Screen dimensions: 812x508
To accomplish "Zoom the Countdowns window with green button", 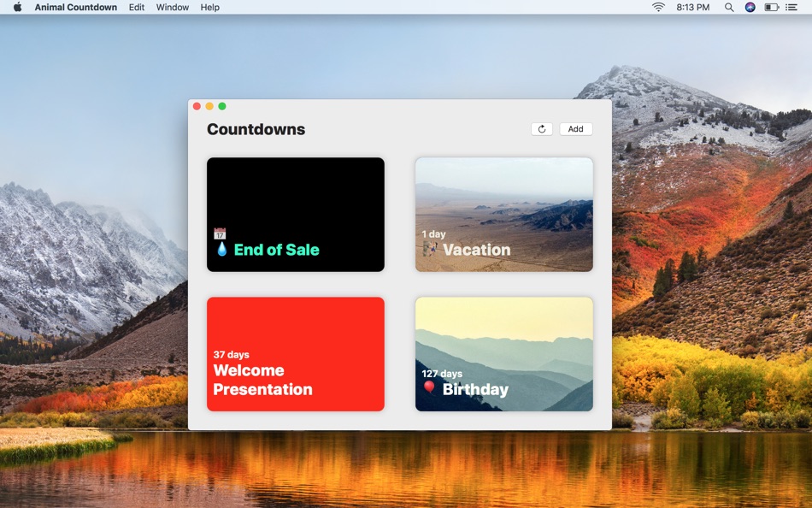I will tap(222, 106).
